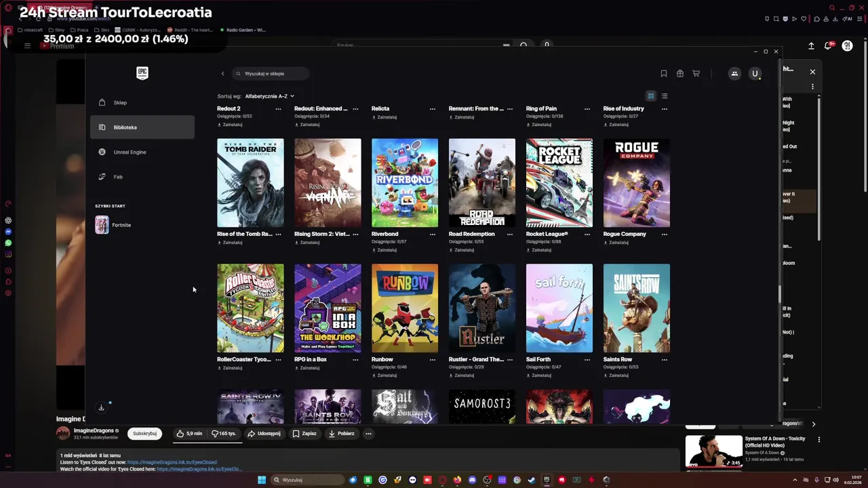Open YouTube notifications bell
The width and height of the screenshot is (868, 488).
(828, 45)
